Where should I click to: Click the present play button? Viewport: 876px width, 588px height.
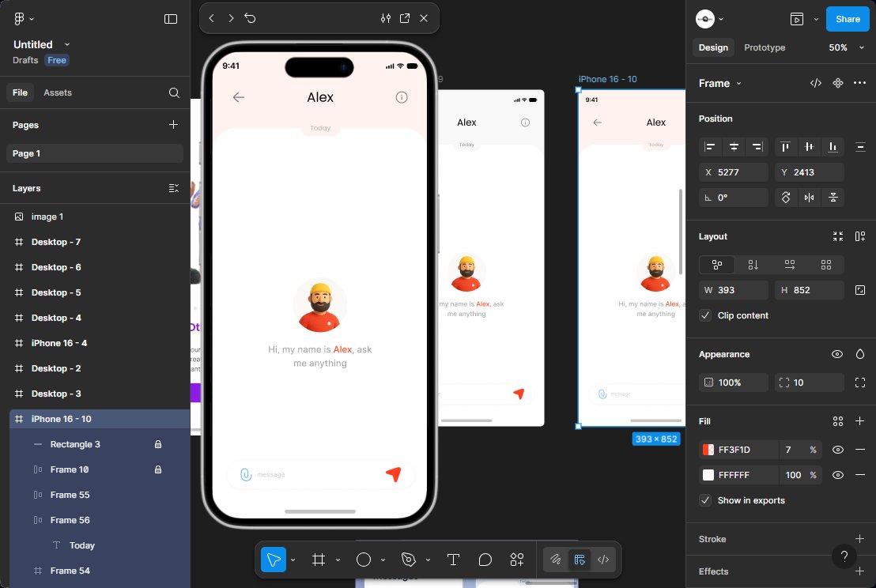pos(797,19)
